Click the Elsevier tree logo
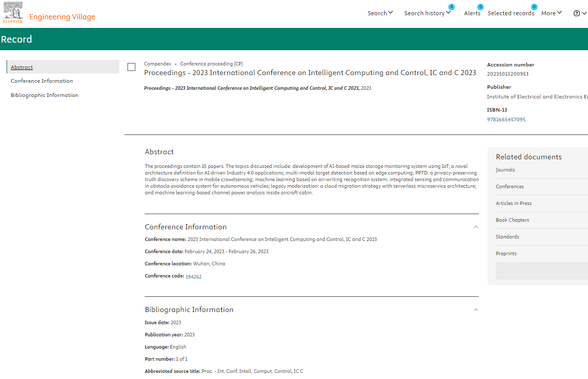Screen dimensions: 588x379 13,12
